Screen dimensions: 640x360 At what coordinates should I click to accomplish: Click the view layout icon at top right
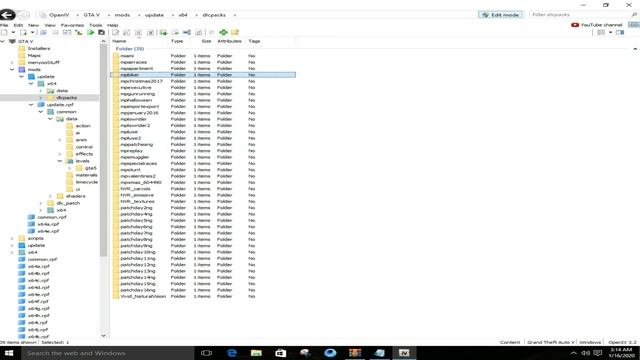pyautogui.click(x=601, y=32)
